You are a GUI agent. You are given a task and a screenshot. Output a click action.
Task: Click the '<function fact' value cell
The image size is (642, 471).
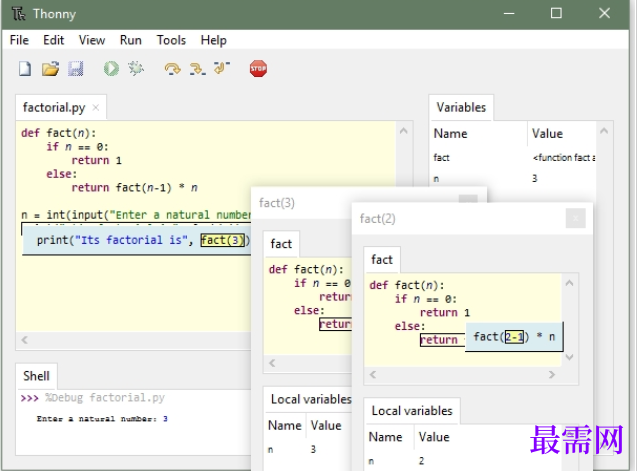(564, 158)
